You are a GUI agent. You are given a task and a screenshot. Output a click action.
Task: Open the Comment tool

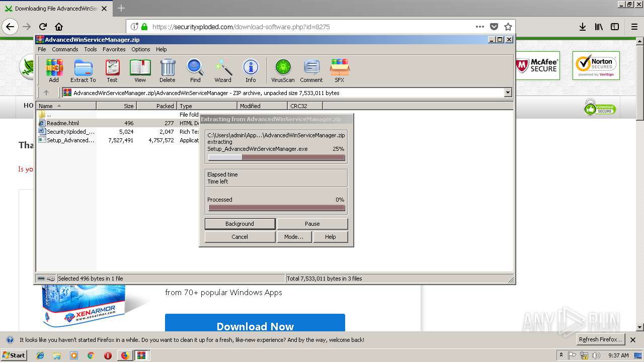311,71
